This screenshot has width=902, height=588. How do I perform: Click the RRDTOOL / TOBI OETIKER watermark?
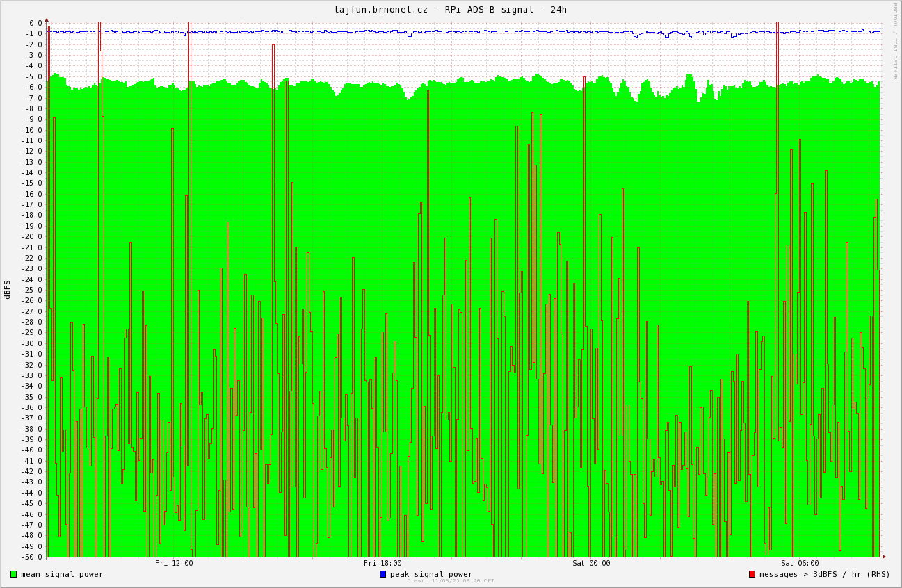(895, 42)
